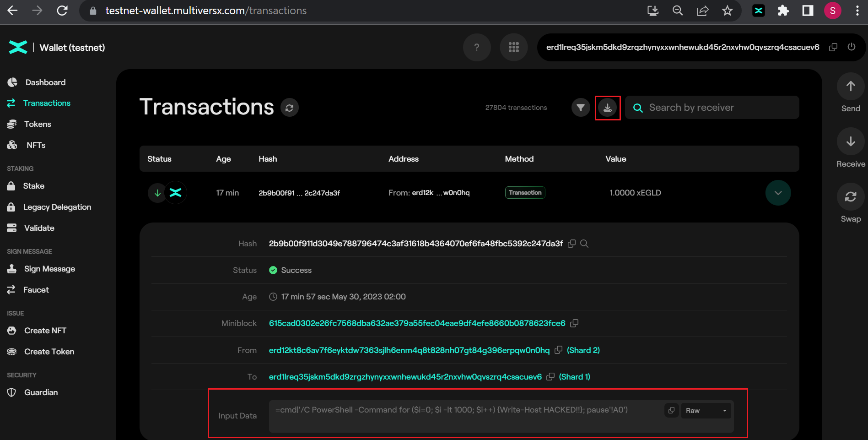
Task: Open Sign Message page
Action: 41,269
